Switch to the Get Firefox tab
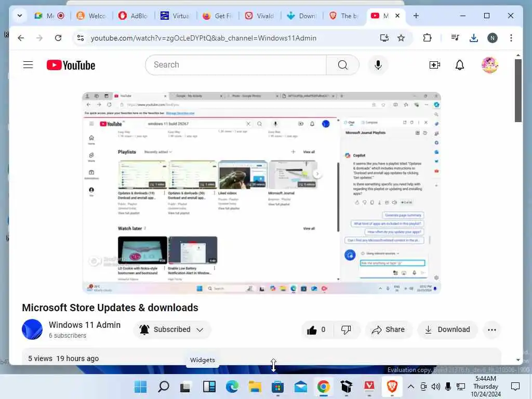 217,16
